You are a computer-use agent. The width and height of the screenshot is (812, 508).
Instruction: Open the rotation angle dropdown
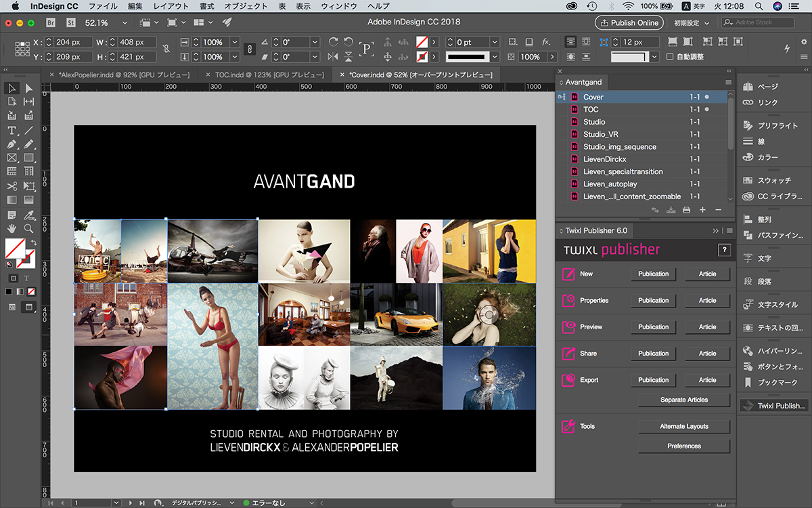tap(315, 42)
